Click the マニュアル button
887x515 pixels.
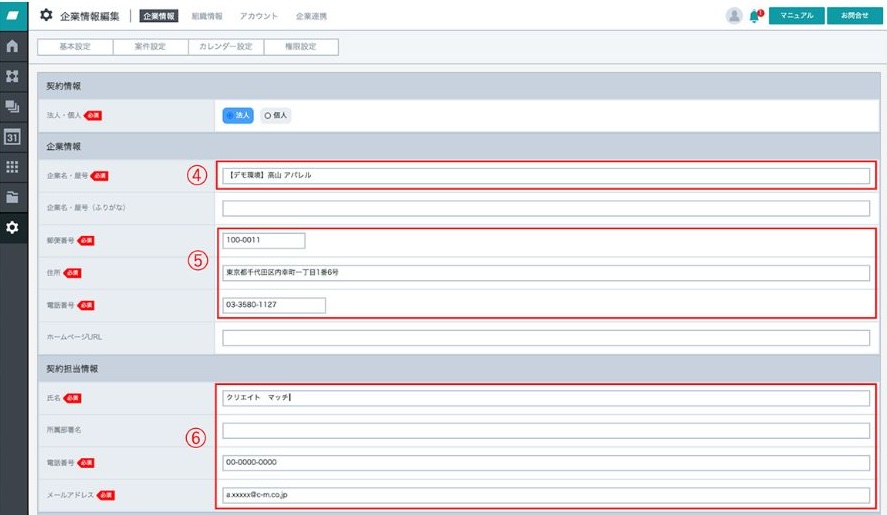[x=796, y=16]
